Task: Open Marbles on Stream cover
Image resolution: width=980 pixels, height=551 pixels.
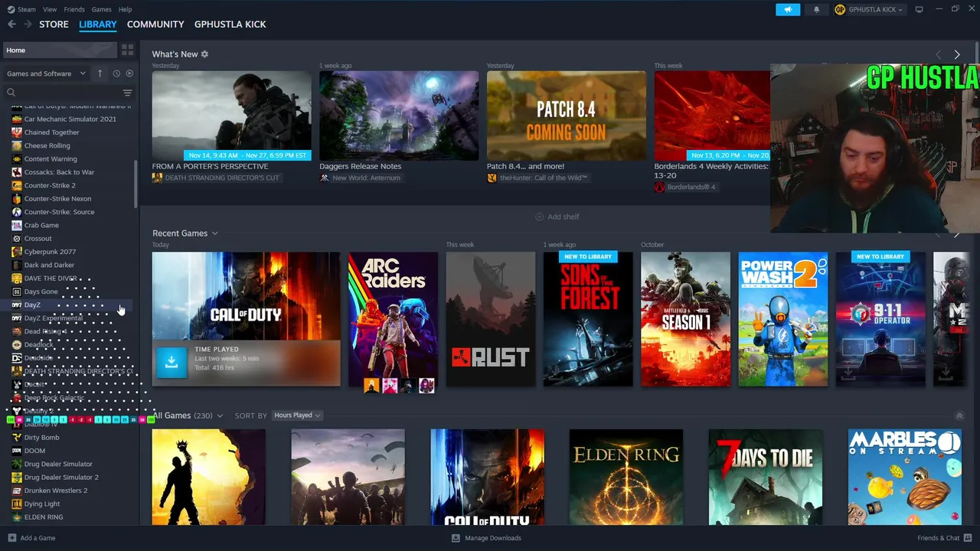Action: (904, 478)
